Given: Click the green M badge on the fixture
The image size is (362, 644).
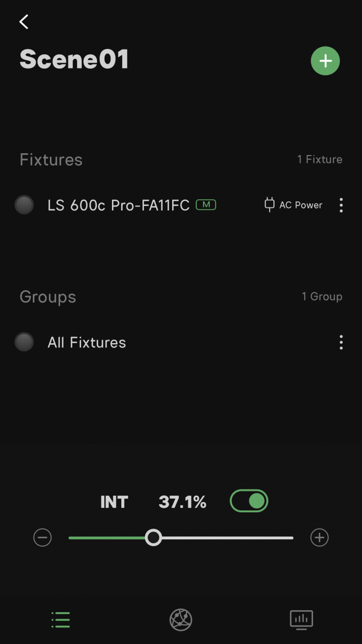Looking at the screenshot, I should [206, 205].
